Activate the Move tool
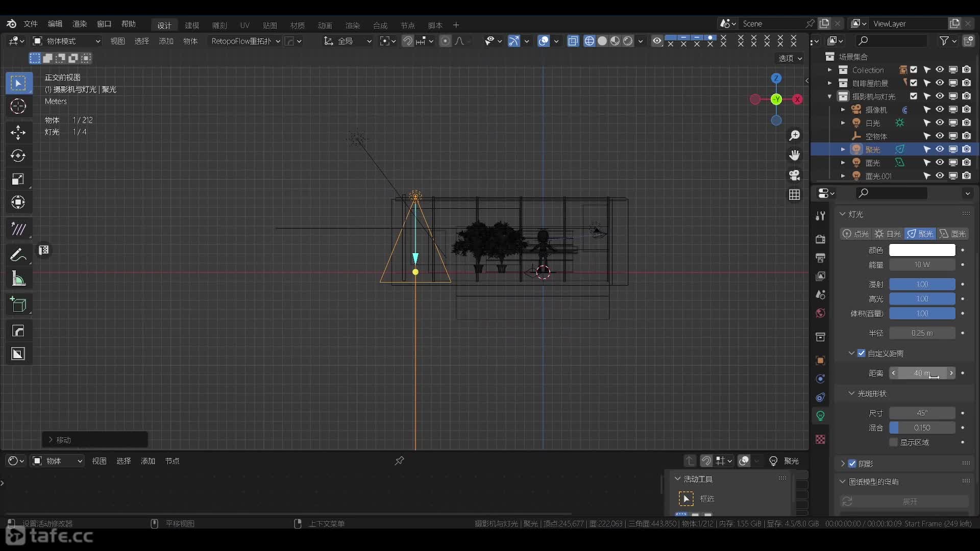Screen dimensions: 980x551 pos(18,133)
